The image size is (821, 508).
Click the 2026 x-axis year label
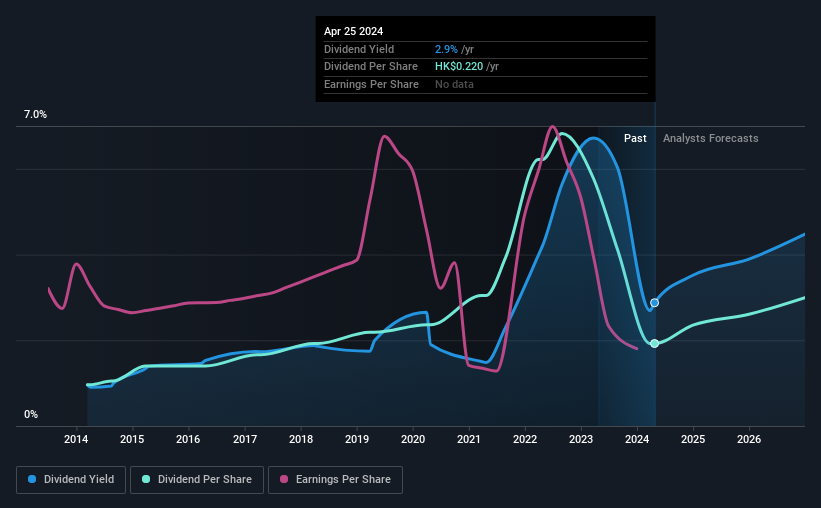(x=749, y=439)
